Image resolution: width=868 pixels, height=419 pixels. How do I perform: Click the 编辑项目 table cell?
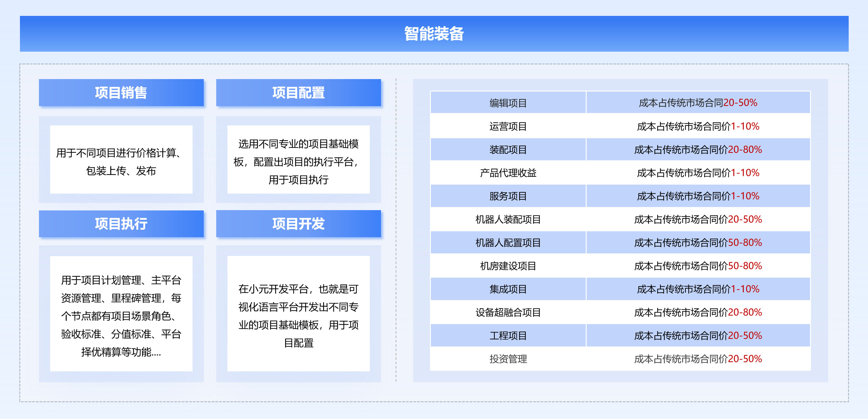(508, 103)
